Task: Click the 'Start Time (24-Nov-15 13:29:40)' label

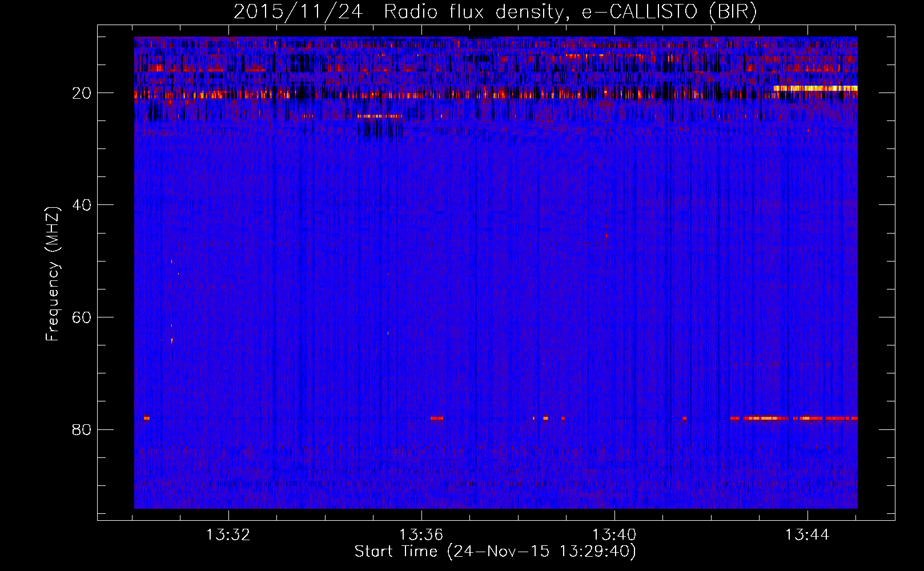Action: coord(495,552)
